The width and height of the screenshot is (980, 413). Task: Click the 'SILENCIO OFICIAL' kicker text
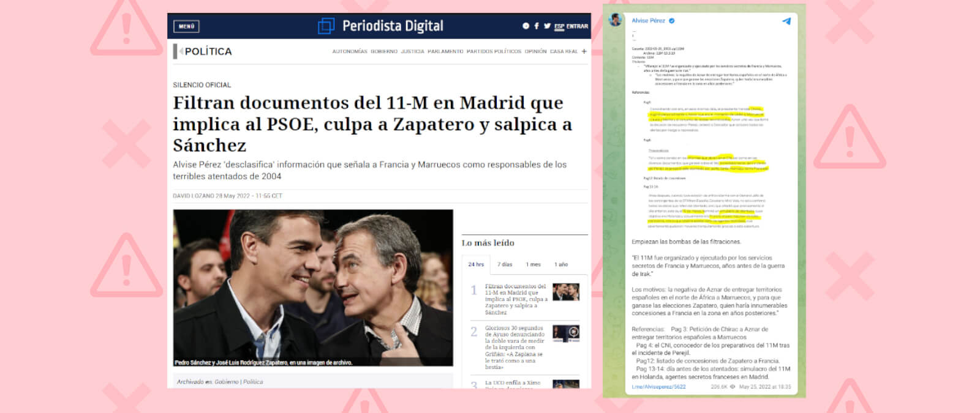point(202,85)
